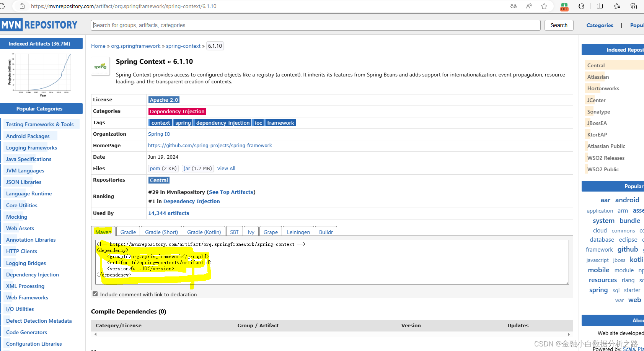Open the Categories top navigation link
Viewport: 644px width, 351px height.
(x=600, y=25)
